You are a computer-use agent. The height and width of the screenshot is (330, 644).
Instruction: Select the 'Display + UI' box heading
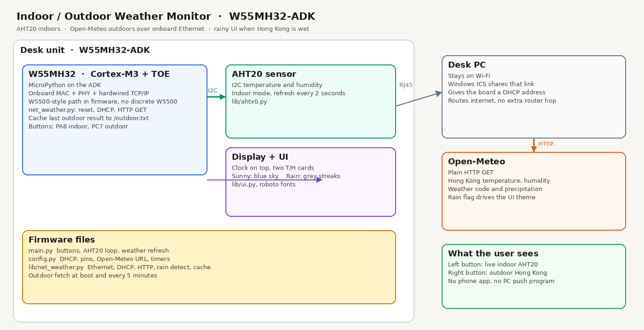tap(260, 157)
